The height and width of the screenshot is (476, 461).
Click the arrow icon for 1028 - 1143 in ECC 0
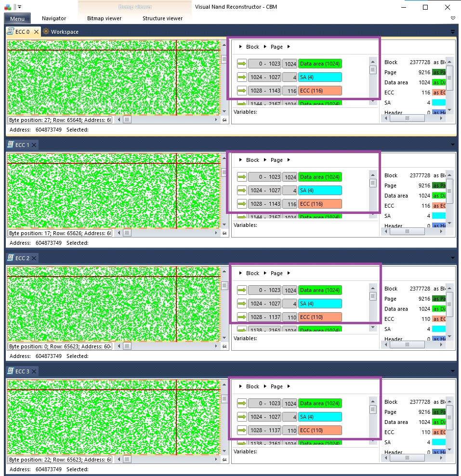242,91
